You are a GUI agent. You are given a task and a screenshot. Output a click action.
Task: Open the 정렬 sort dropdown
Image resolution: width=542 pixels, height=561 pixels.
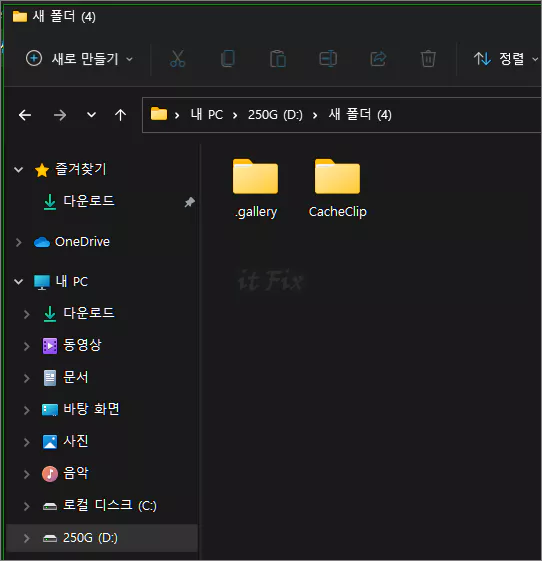(506, 59)
